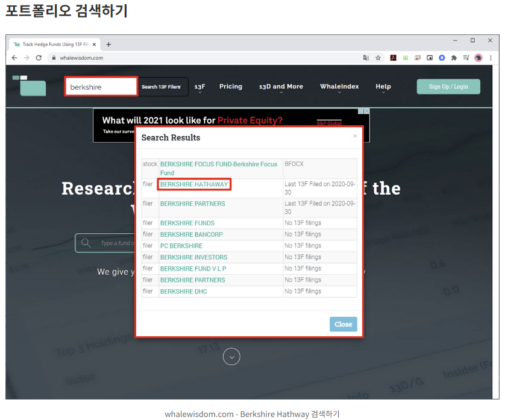Open BERKSHIRE HATHAWAY filer link
The height and width of the screenshot is (420, 508).
point(194,184)
